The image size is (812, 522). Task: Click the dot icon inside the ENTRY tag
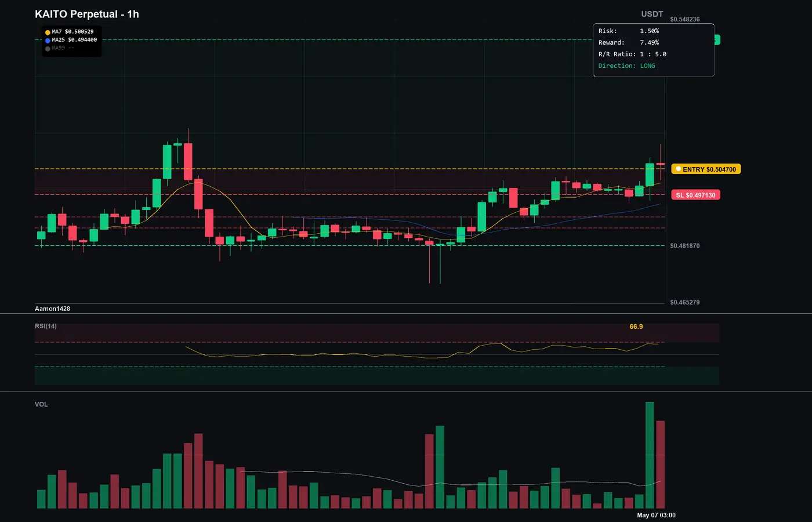click(678, 169)
